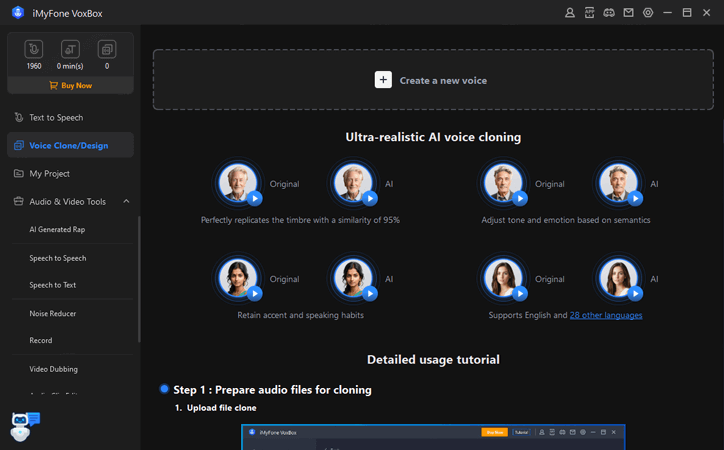This screenshot has width=724, height=450.
Task: Click the Buy Now cart button
Action: (70, 85)
